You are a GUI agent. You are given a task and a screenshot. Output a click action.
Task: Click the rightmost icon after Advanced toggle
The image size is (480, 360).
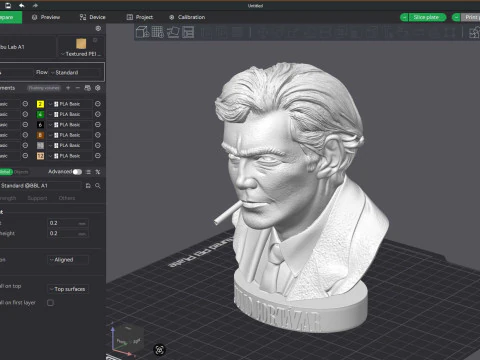click(x=98, y=172)
